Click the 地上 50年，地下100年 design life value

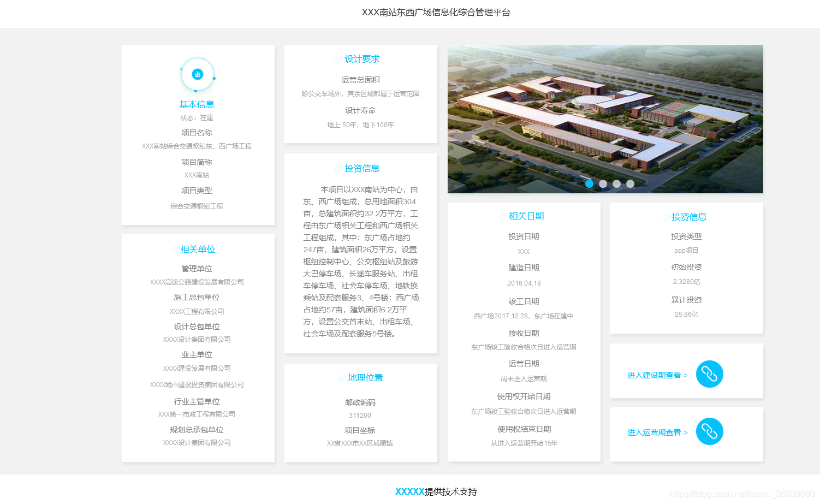360,125
